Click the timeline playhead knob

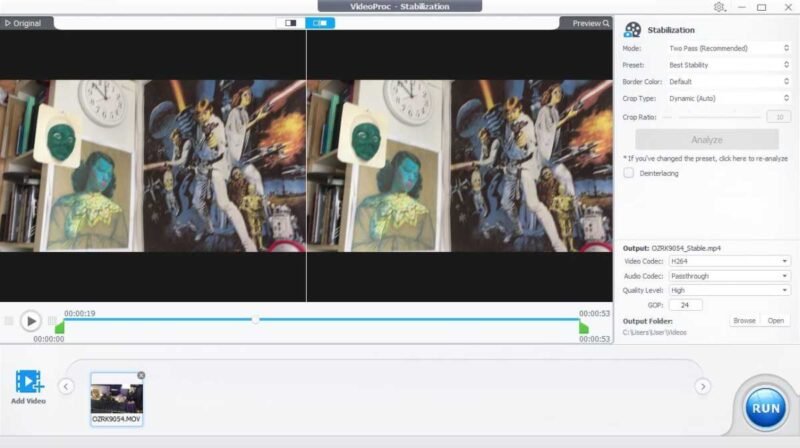point(255,320)
